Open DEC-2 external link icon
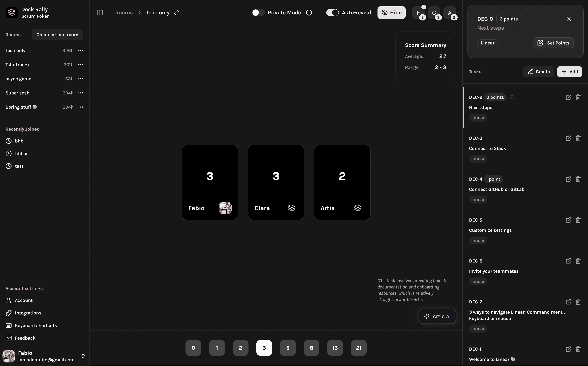The height and width of the screenshot is (366, 588). pyautogui.click(x=568, y=302)
